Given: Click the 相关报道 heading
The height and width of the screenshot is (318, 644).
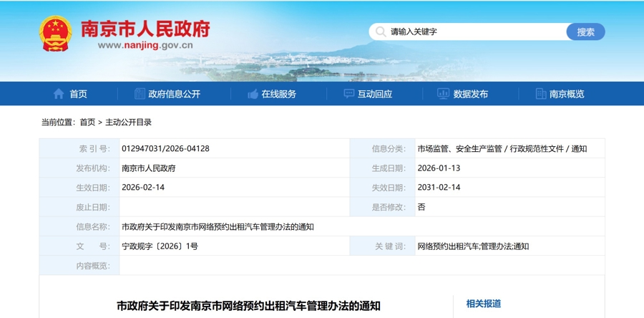Looking at the screenshot, I should [484, 304].
